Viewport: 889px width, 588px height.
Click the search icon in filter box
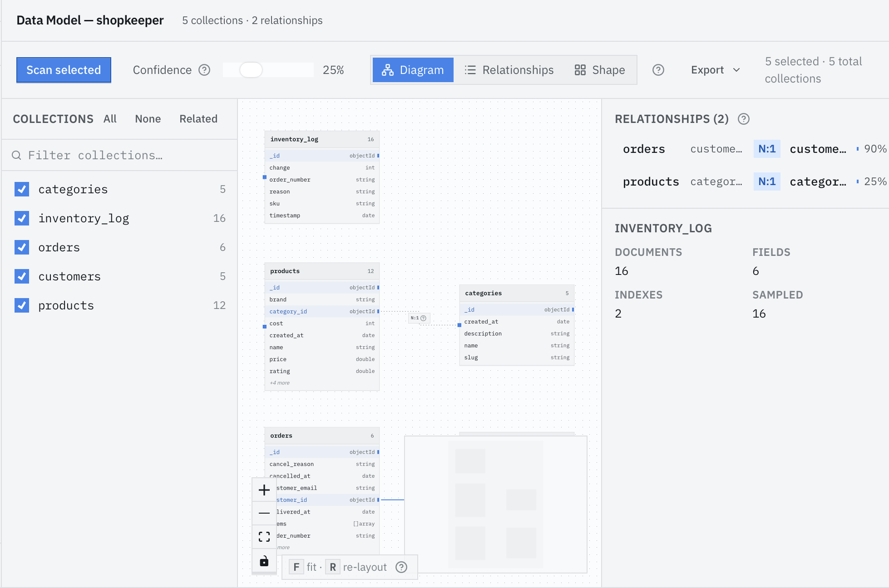[x=16, y=155]
